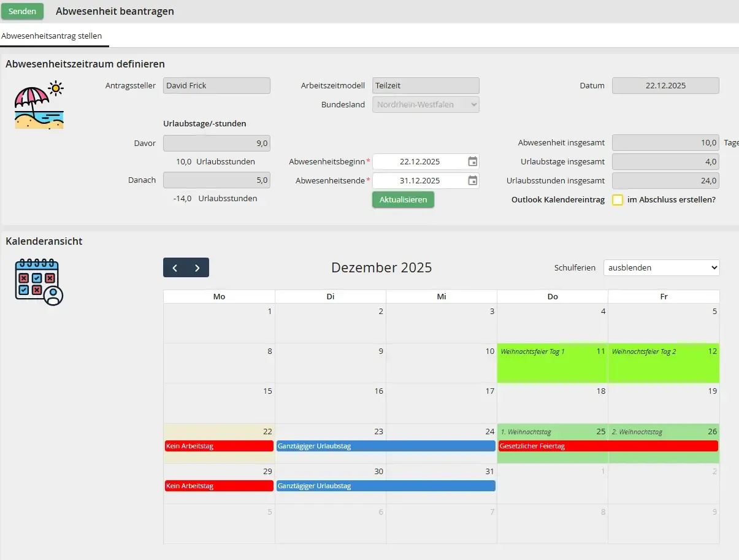Open the Bundesland dropdown

[426, 104]
